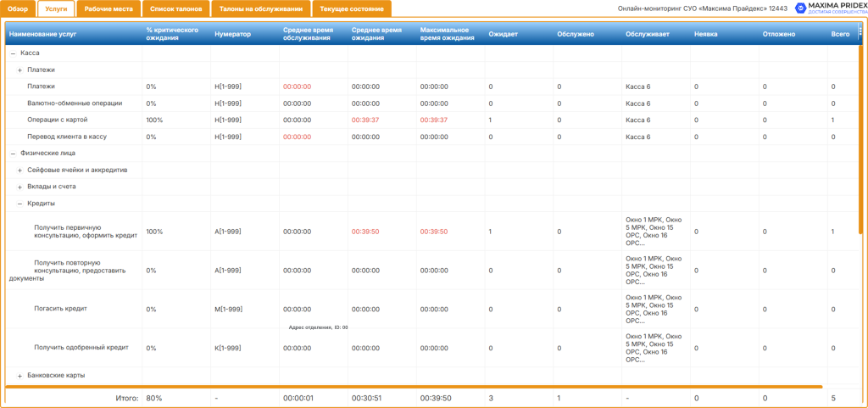This screenshot has height=408, width=868.
Task: Click the Неявка column header
Action: [725, 34]
